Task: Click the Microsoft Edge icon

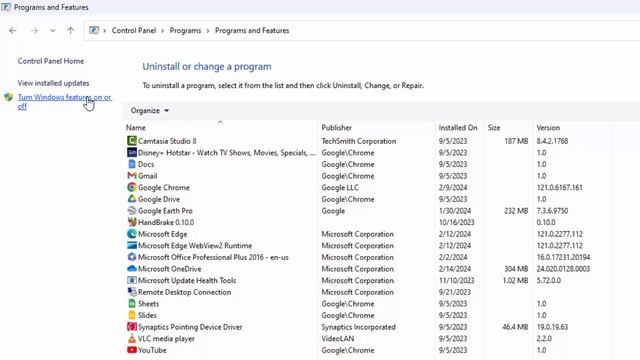Action: point(131,234)
